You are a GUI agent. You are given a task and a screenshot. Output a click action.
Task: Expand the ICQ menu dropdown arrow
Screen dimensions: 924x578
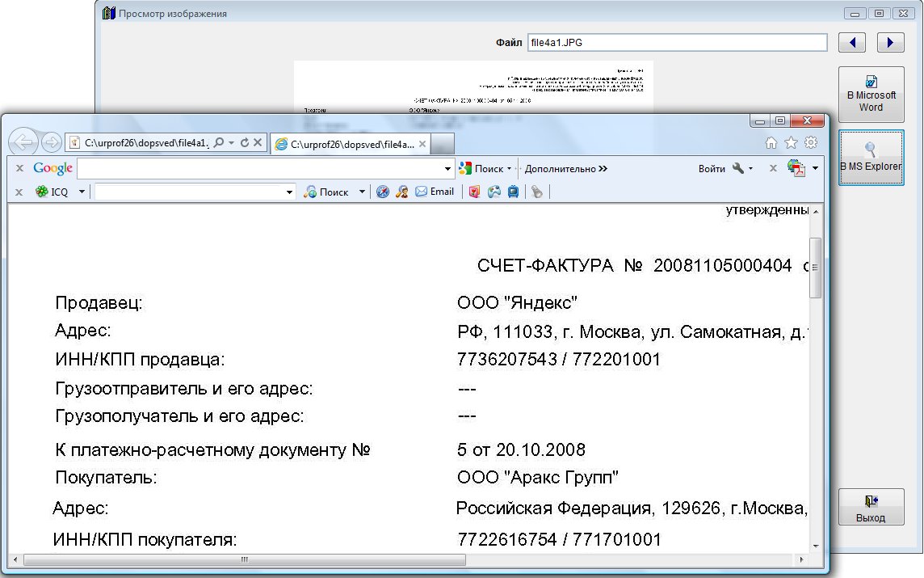[82, 192]
